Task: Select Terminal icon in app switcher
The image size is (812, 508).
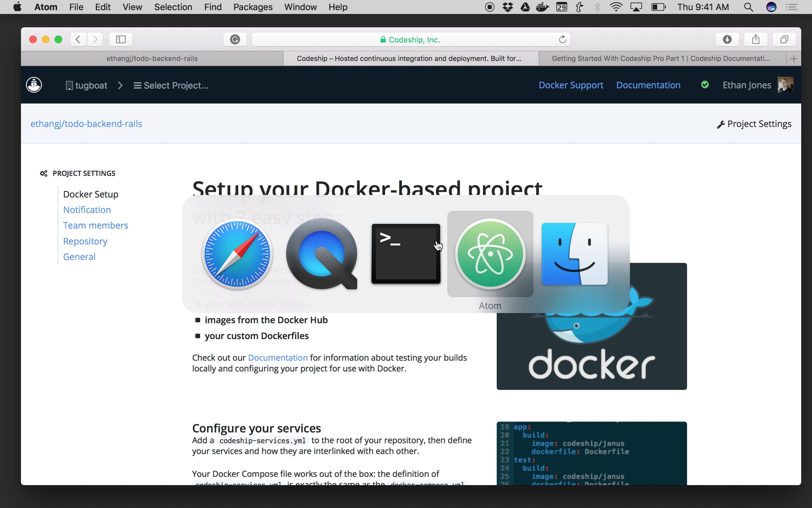Action: [x=406, y=254]
